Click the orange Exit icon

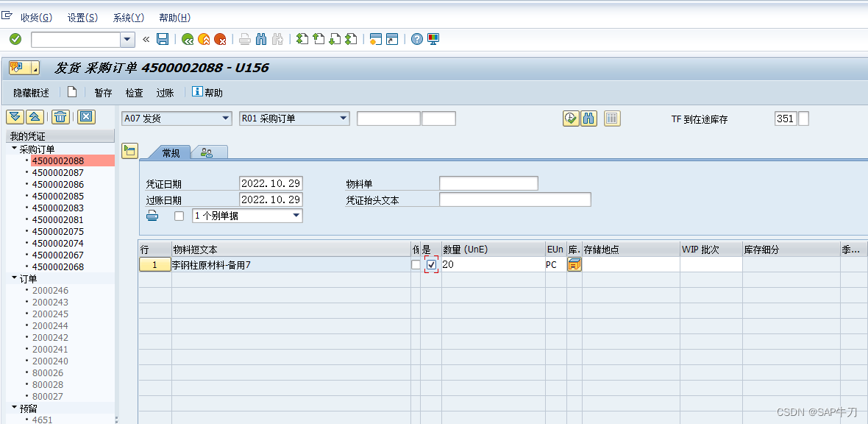click(204, 39)
